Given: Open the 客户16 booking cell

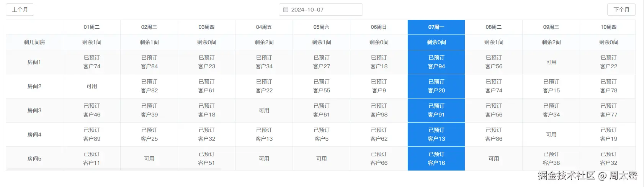Looking at the screenshot, I should pyautogui.click(x=436, y=159).
